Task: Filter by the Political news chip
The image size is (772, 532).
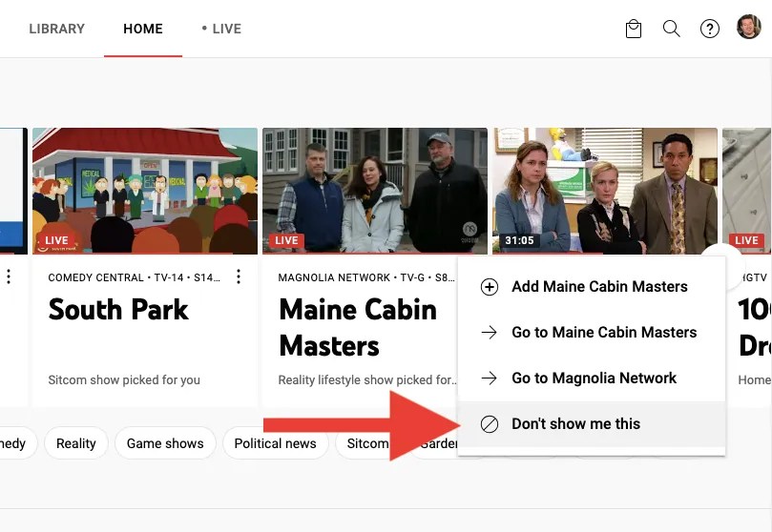Action: pyautogui.click(x=275, y=443)
